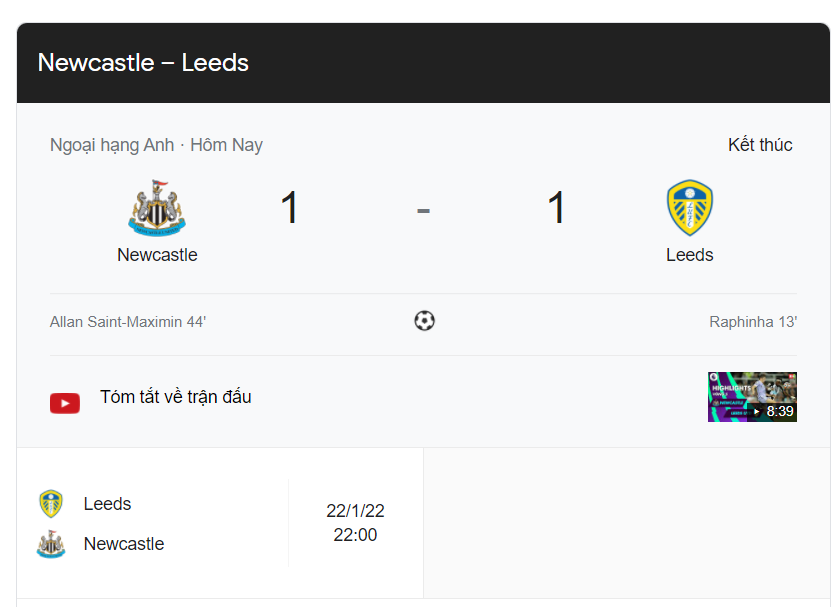840x607 pixels.
Task: Click the 'Kết thúc' match status text
Action: coord(760,145)
